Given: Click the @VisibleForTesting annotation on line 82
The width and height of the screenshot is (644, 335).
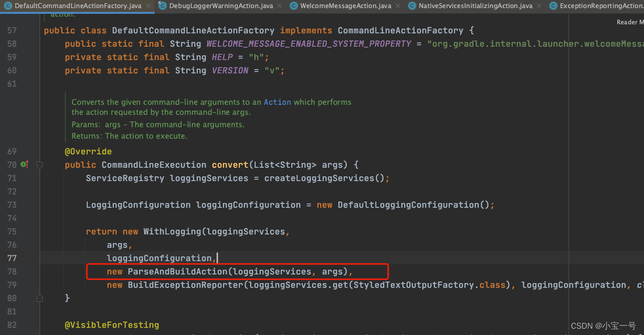Looking at the screenshot, I should point(112,325).
